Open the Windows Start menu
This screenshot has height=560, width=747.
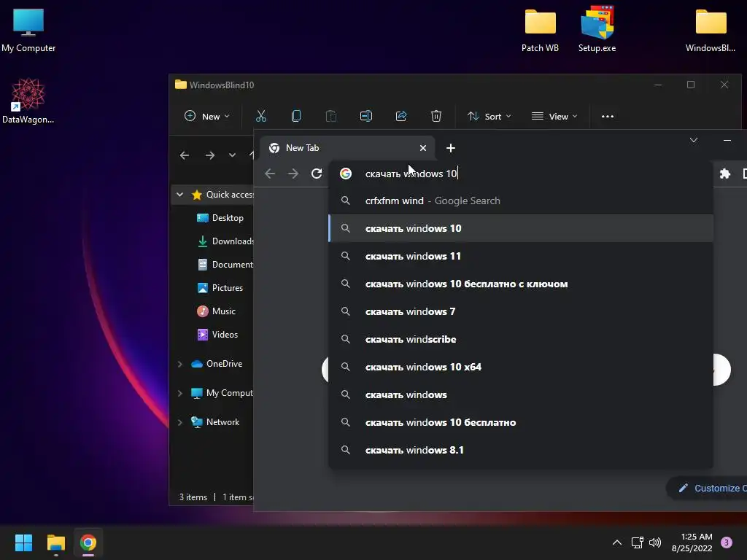pyautogui.click(x=23, y=542)
